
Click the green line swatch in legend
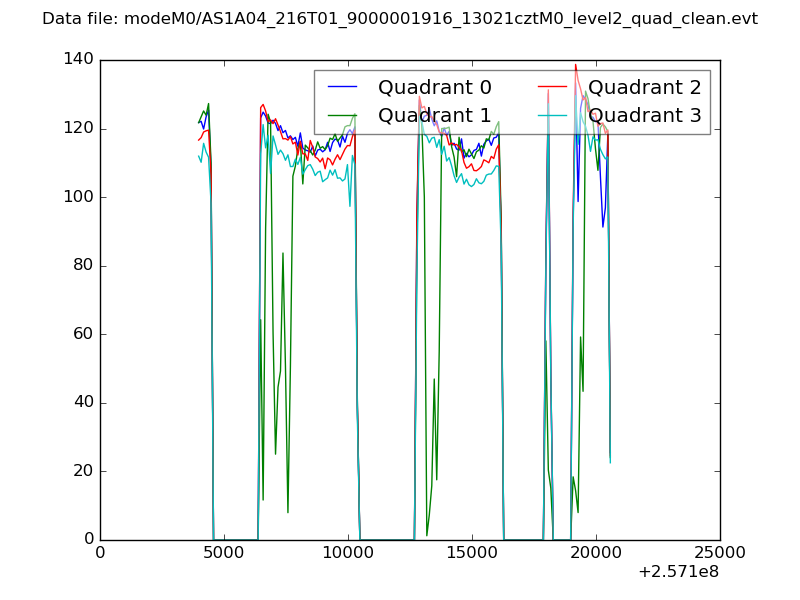click(343, 116)
